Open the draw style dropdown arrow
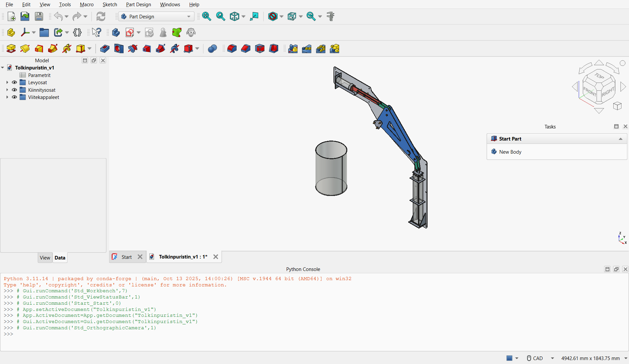 (281, 16)
